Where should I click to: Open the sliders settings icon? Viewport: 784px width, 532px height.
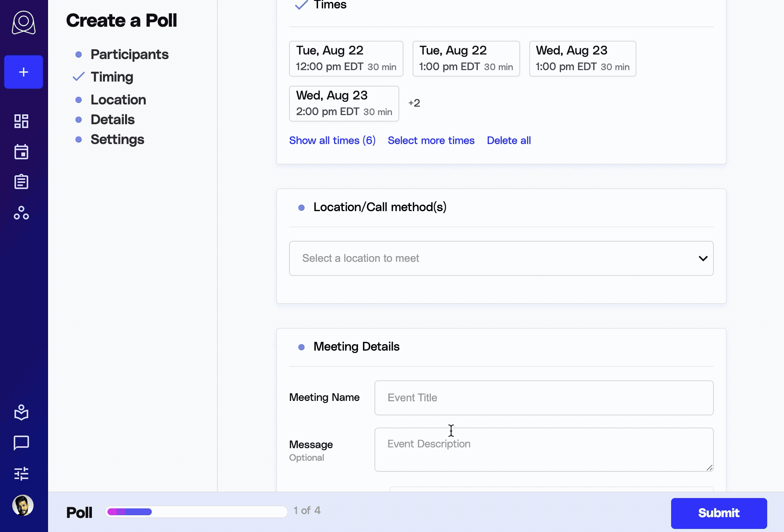[x=21, y=473]
